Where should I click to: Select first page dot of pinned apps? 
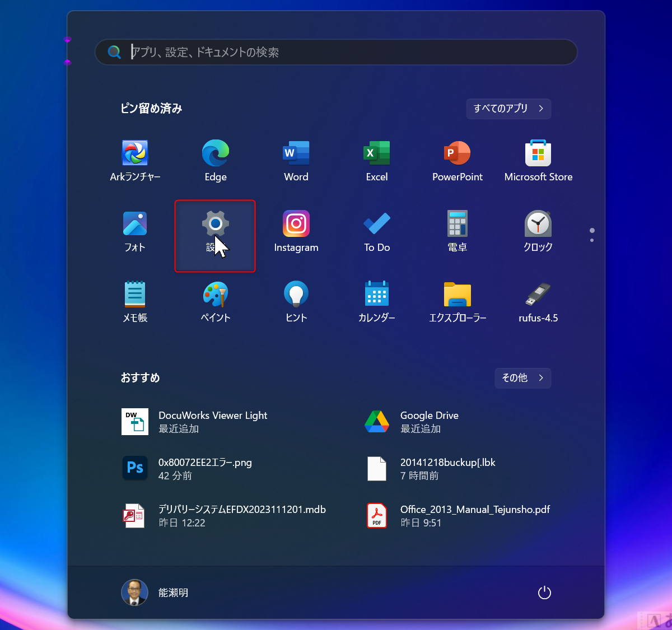tap(592, 231)
